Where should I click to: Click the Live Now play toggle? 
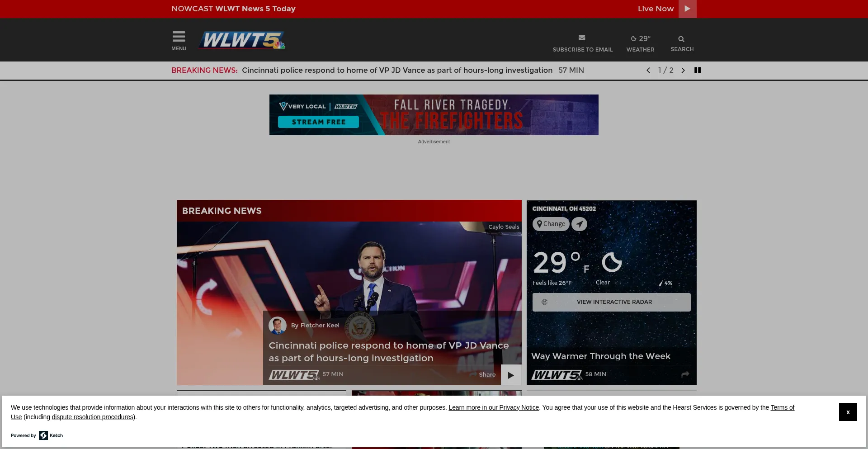click(x=687, y=9)
